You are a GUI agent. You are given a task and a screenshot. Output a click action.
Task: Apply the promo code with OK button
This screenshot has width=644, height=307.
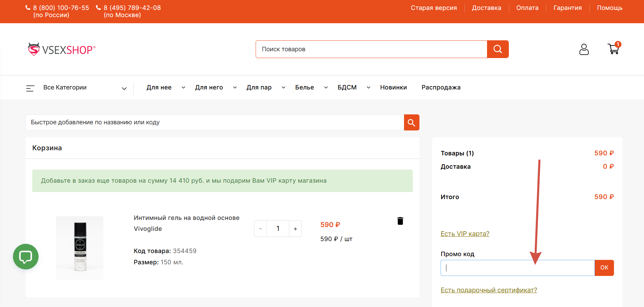click(x=604, y=268)
